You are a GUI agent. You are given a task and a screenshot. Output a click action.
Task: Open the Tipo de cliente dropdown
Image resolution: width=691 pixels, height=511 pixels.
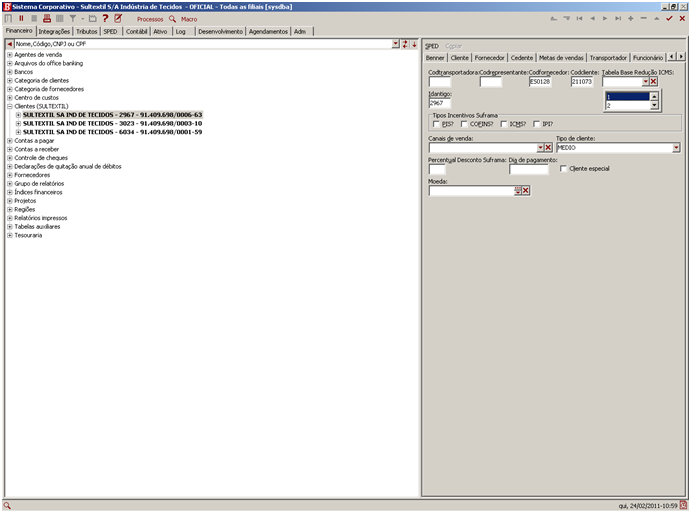[676, 147]
